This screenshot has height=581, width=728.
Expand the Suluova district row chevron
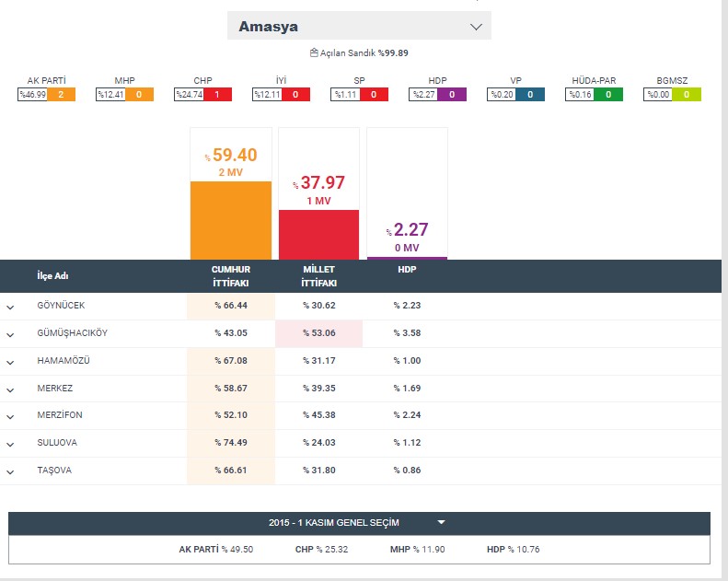pos(10,445)
